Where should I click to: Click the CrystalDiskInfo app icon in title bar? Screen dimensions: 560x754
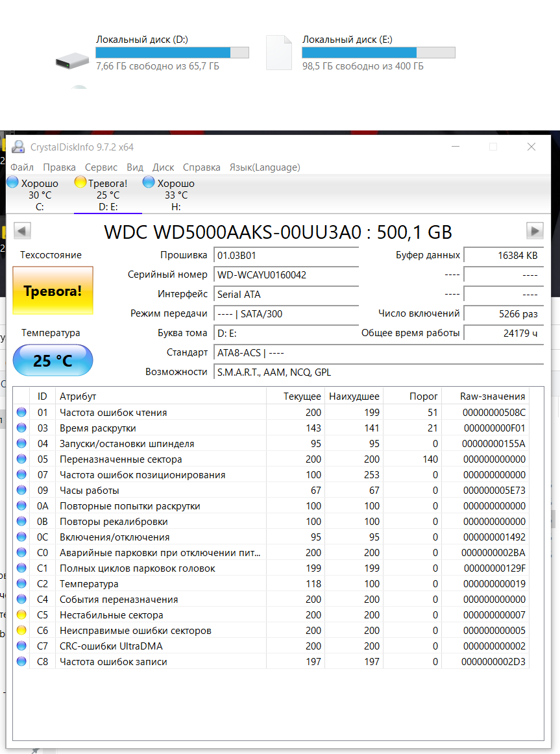point(18,147)
